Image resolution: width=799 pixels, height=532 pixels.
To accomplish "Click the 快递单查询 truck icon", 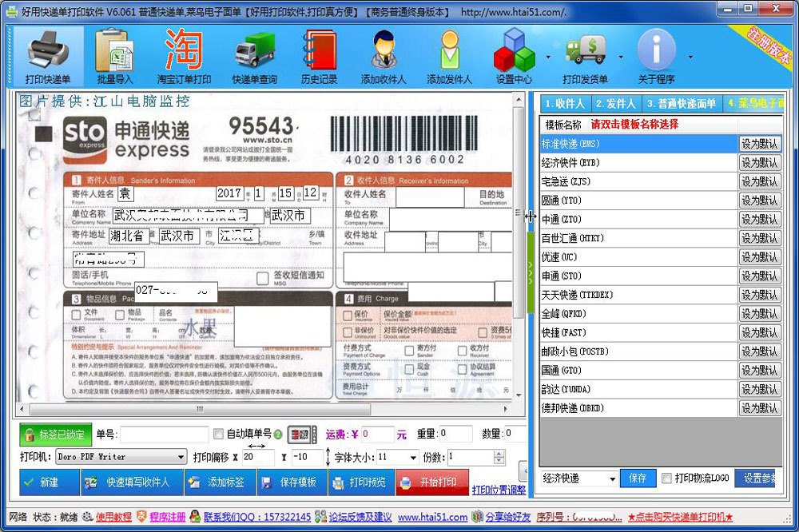I will click(254, 56).
